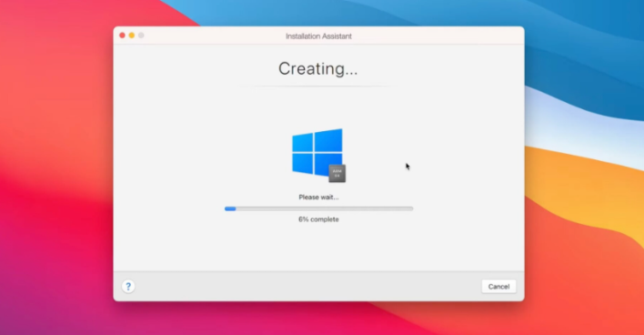Click the 6% complete label
Screen dimensions: 644x335
tap(318, 219)
